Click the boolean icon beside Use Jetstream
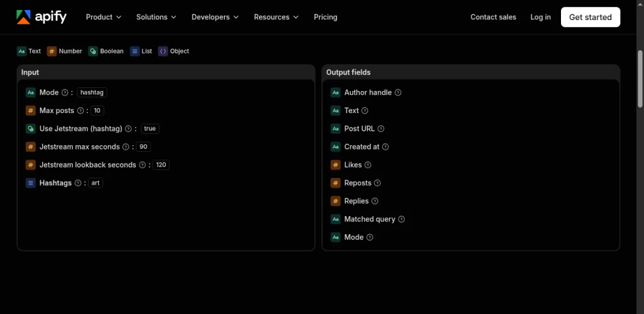 click(x=31, y=129)
